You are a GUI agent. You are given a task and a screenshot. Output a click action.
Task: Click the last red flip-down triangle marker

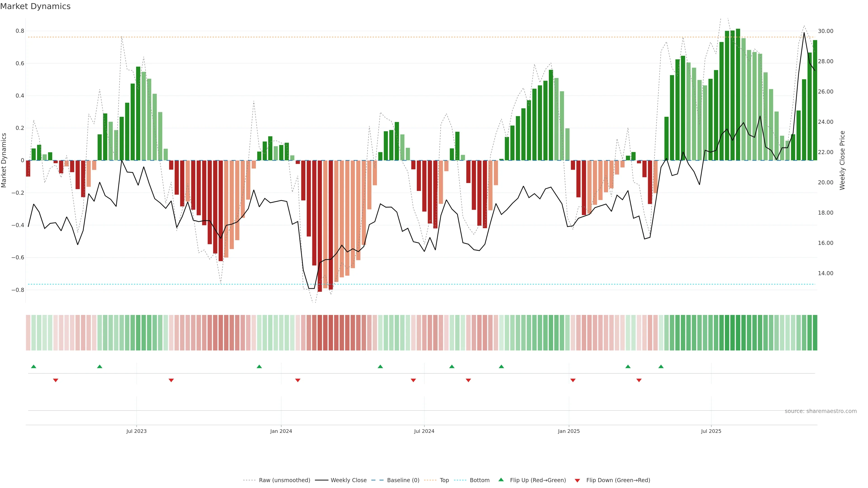pyautogui.click(x=639, y=380)
